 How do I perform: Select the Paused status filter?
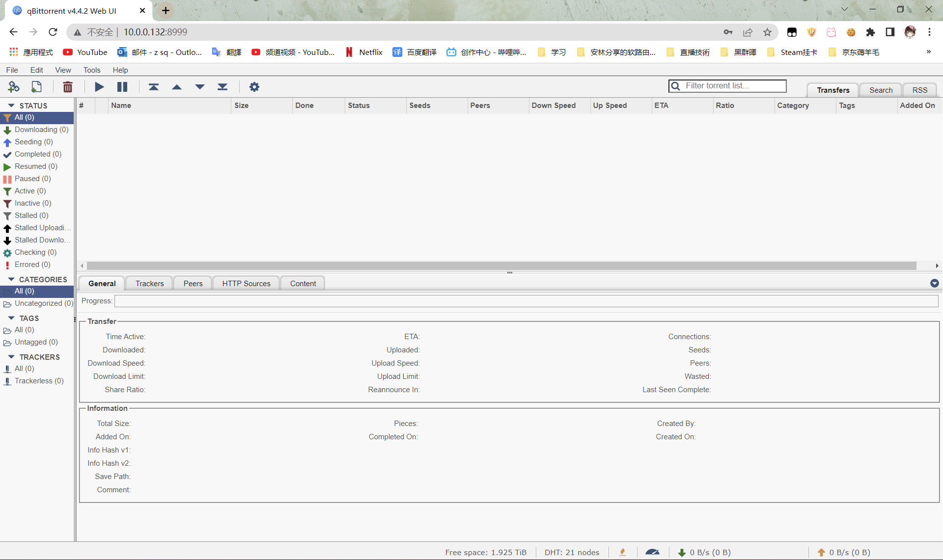pos(32,179)
